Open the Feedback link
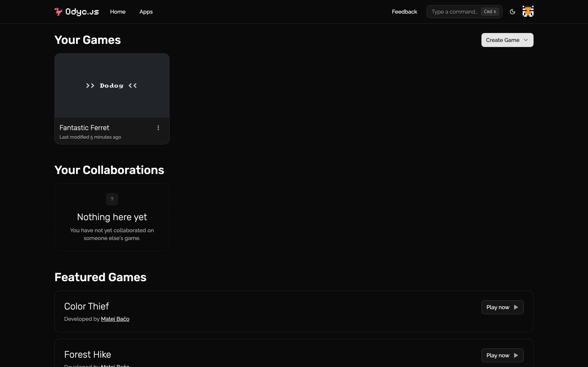 [405, 12]
